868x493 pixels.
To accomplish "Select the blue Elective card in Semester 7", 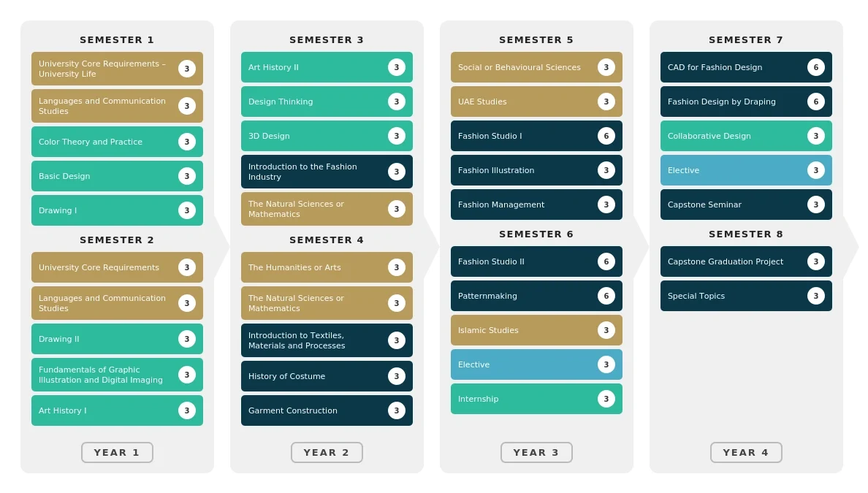I will tap(746, 170).
